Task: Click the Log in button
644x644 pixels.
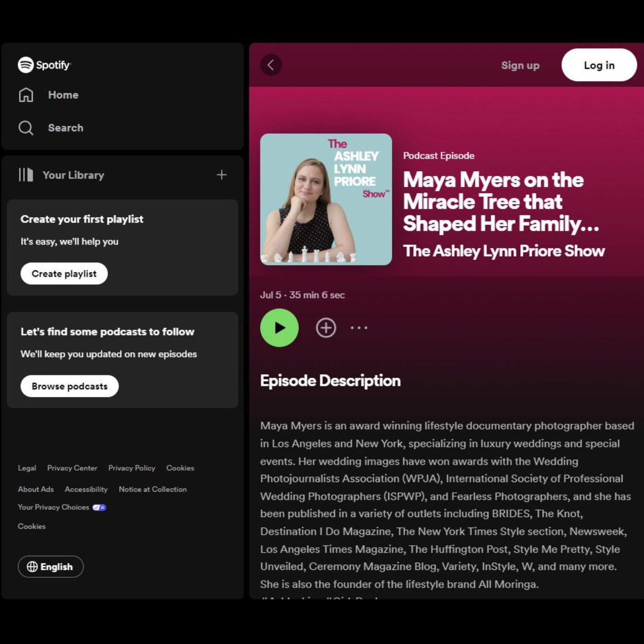Action: pos(599,65)
